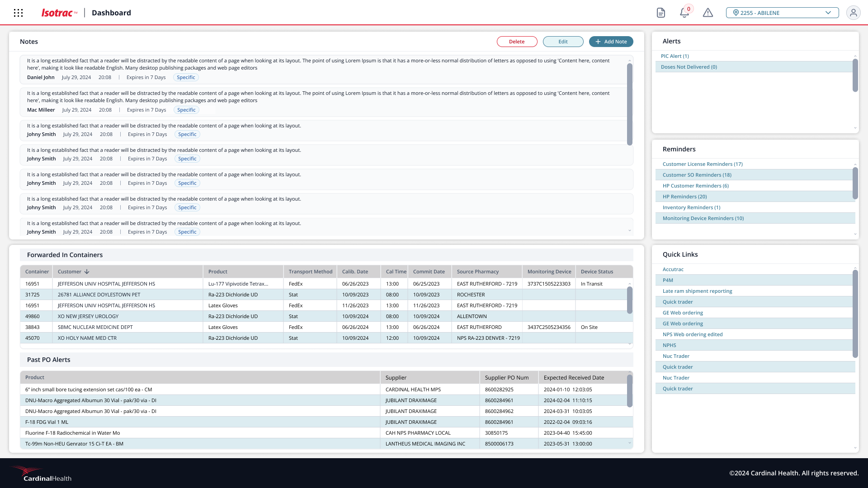Click the Delete note button
The width and height of the screenshot is (868, 488).
(517, 42)
